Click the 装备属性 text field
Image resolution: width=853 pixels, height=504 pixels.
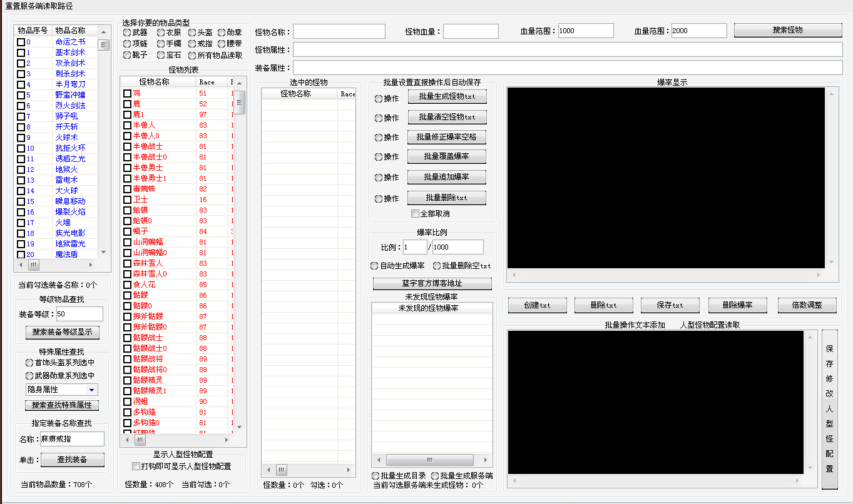[x=568, y=68]
